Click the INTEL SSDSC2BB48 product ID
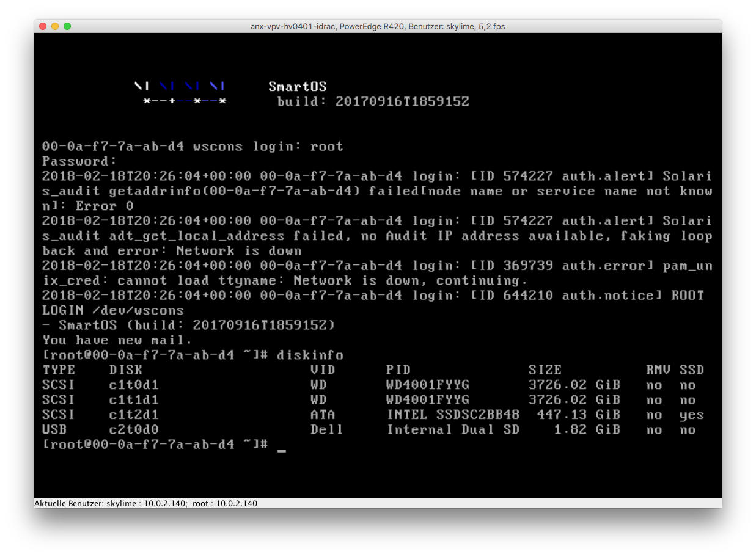Image resolution: width=756 pixels, height=557 pixels. point(453,415)
